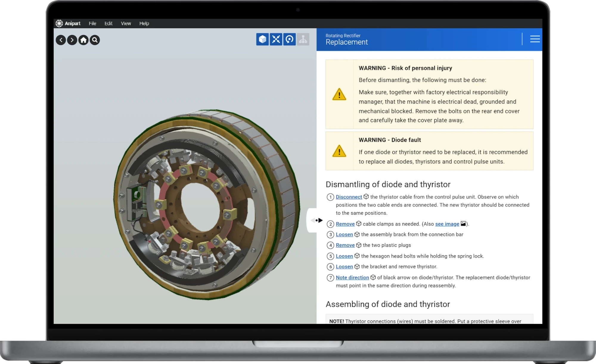
Task: Click the Replacement title in header
Action: (x=347, y=42)
